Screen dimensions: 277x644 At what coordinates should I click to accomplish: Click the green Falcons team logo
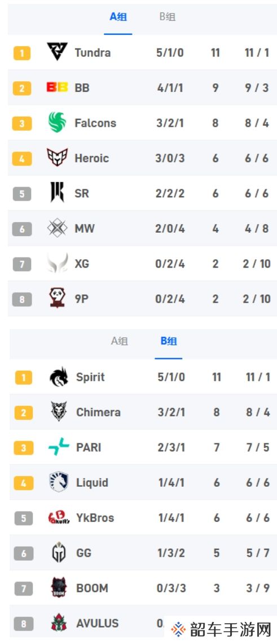(x=57, y=122)
